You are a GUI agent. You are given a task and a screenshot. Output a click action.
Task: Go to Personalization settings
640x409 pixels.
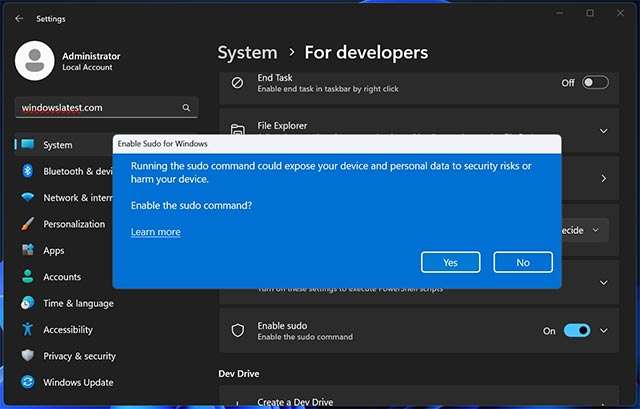click(x=64, y=224)
